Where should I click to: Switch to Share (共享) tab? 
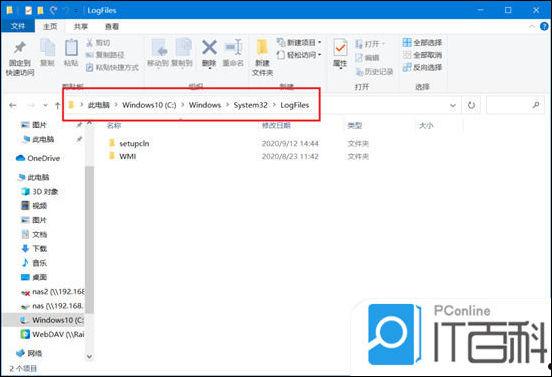pos(81,26)
